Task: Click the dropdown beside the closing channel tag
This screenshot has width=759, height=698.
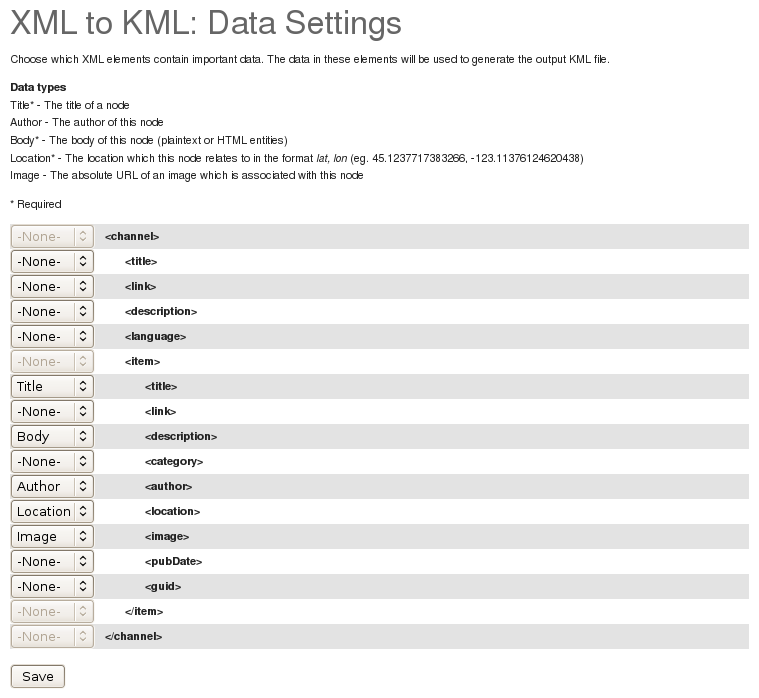Action: pos(52,636)
